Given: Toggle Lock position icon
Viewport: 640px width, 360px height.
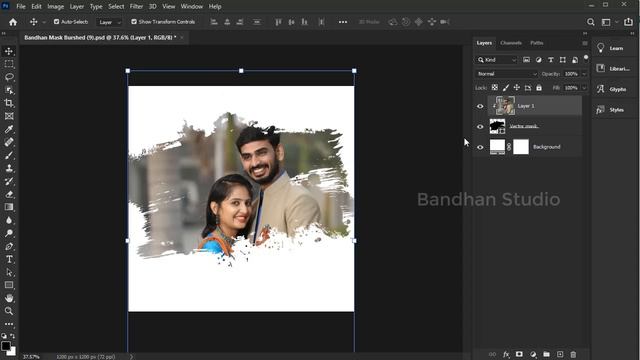Looking at the screenshot, I should pos(517,88).
